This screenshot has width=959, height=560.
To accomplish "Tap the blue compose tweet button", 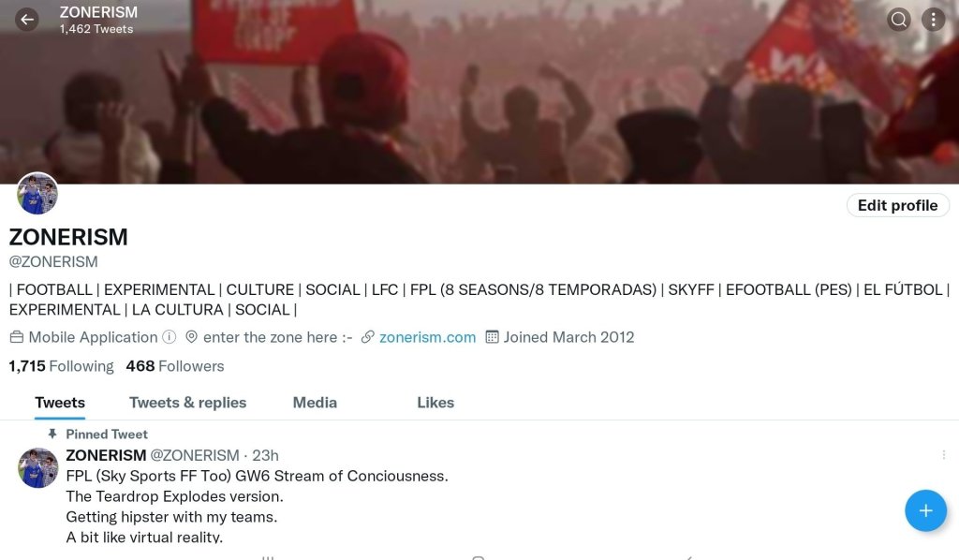I will [925, 510].
